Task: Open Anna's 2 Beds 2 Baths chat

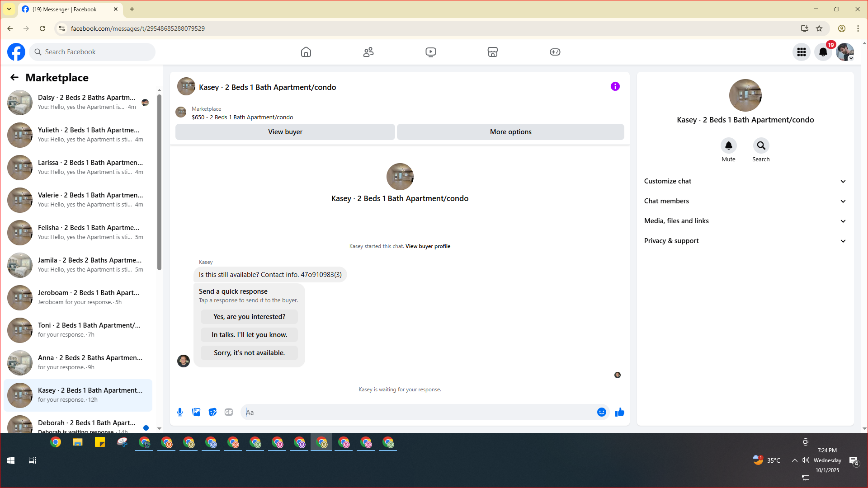Action: pyautogui.click(x=78, y=363)
